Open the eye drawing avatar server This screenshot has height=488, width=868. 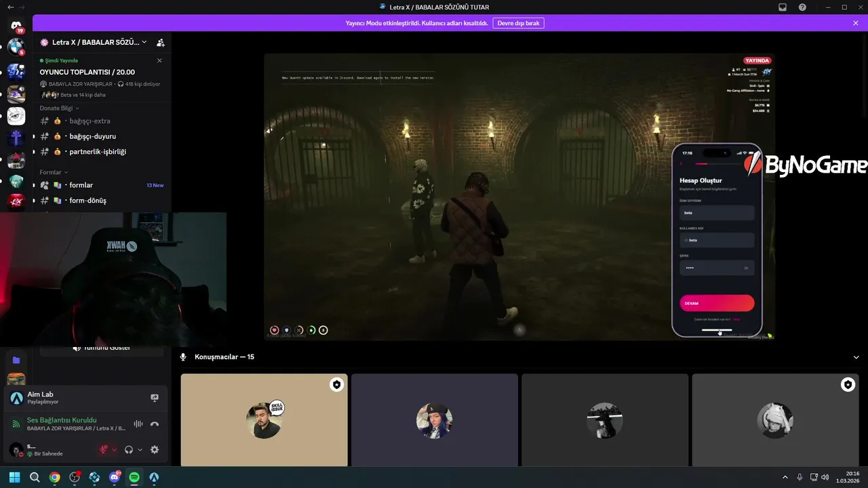[x=16, y=116]
